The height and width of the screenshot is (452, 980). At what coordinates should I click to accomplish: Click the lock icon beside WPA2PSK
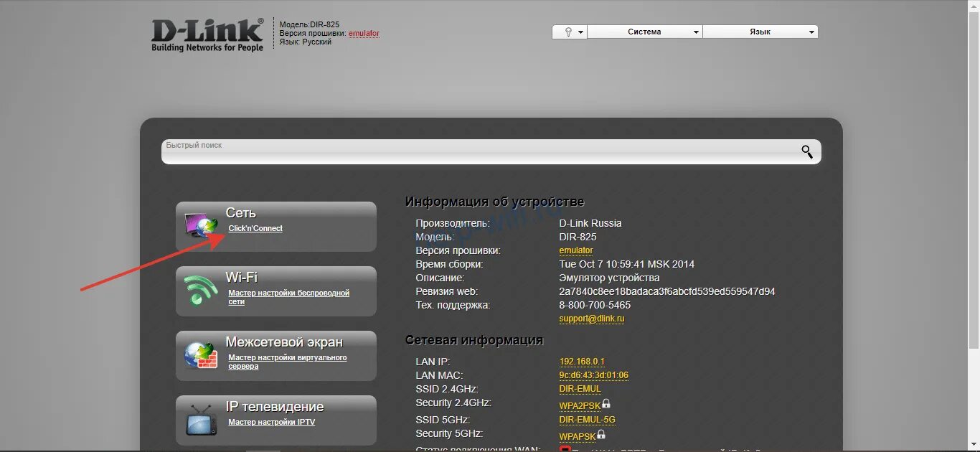[606, 404]
